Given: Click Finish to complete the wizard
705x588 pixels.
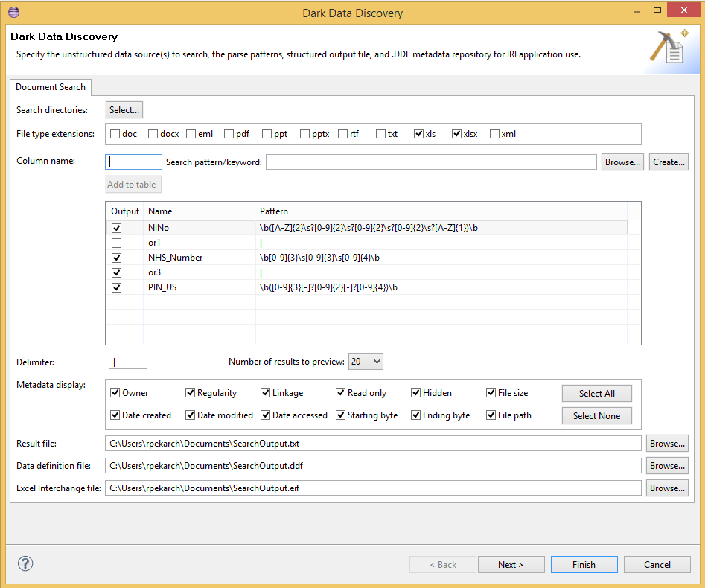Looking at the screenshot, I should coord(584,564).
